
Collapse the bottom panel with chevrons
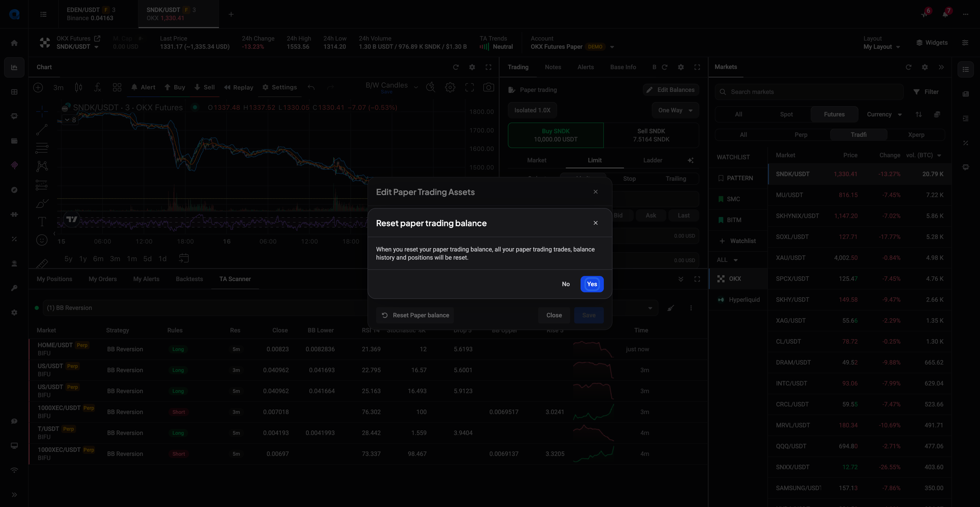click(x=681, y=279)
